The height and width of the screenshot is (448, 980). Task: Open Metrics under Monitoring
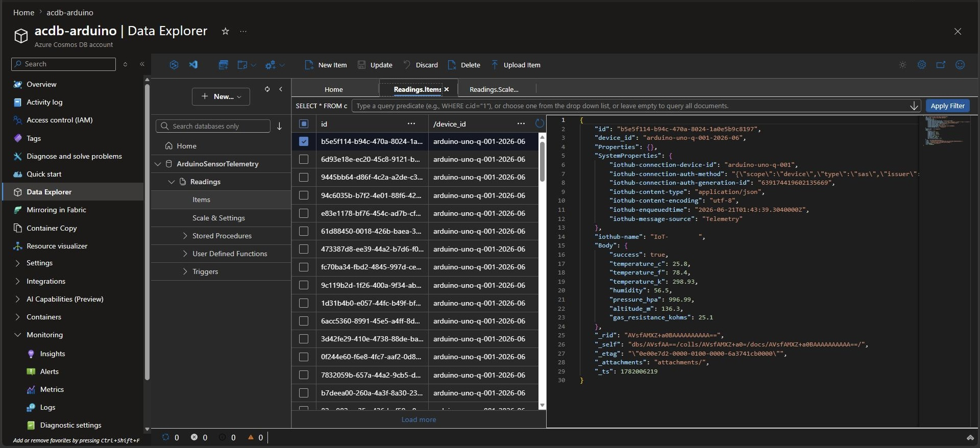pyautogui.click(x=52, y=389)
